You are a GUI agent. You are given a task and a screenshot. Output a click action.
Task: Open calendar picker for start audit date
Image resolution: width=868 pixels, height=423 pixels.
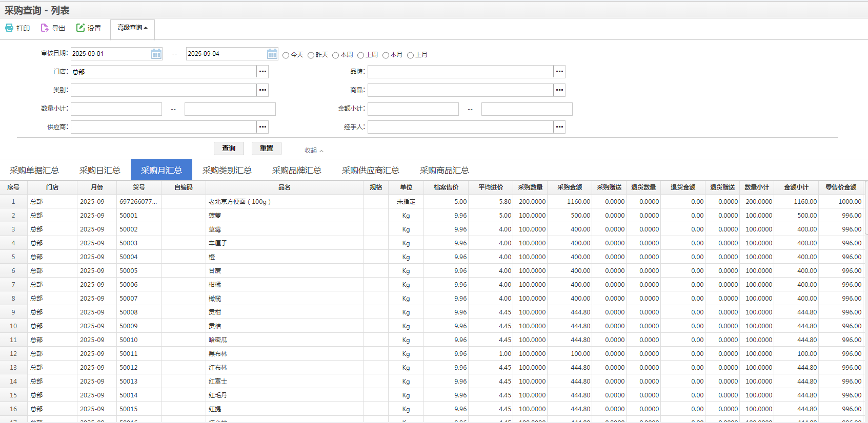156,54
